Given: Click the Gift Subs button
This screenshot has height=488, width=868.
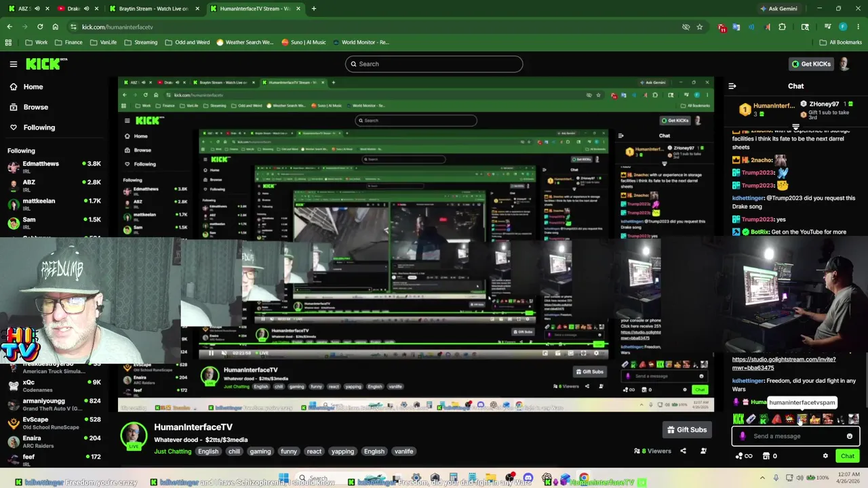Looking at the screenshot, I should (x=687, y=430).
